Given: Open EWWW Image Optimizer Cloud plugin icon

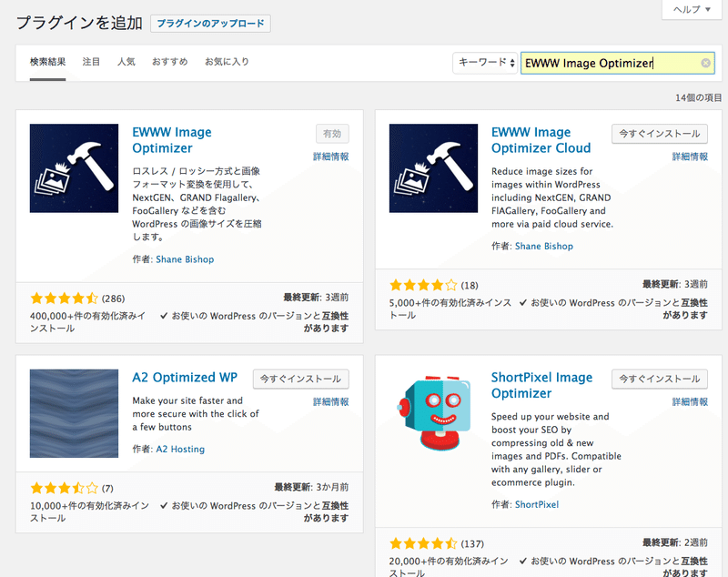Looking at the screenshot, I should click(433, 168).
